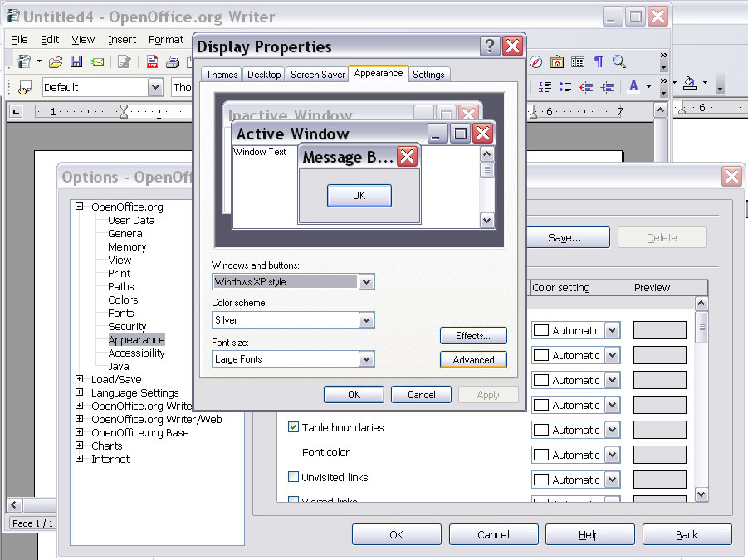This screenshot has width=748, height=560.
Task: Expand the Language Settings tree node
Action: click(x=80, y=393)
